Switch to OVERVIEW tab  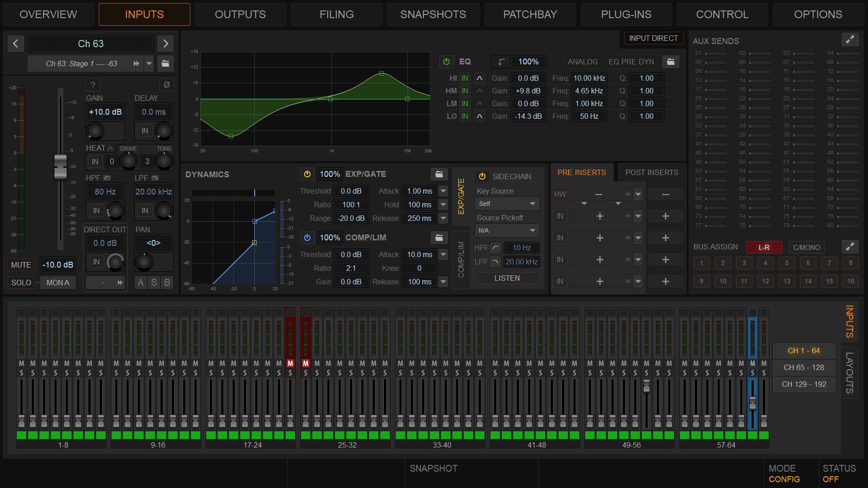(x=48, y=15)
